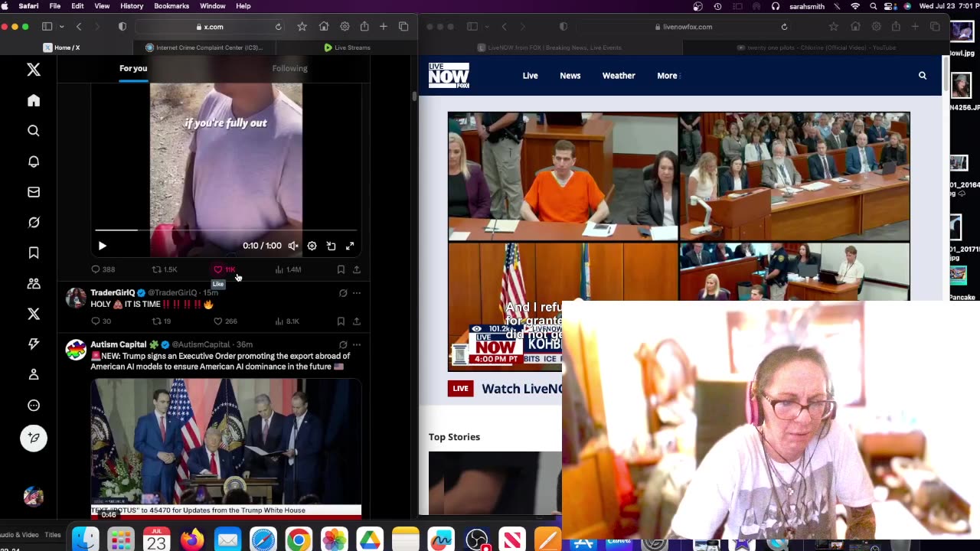Open X Notifications bell
This screenshot has height=551, width=980.
[34, 161]
